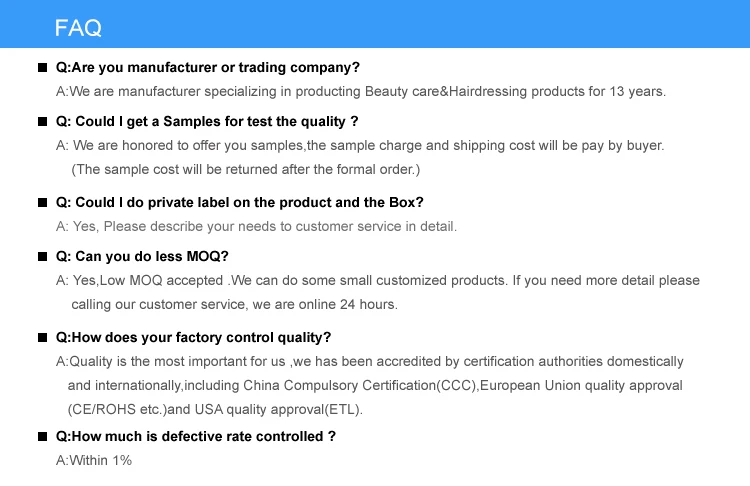Select the 'How much is defective rate controlled' question
The width and height of the screenshot is (750, 486).
[195, 437]
